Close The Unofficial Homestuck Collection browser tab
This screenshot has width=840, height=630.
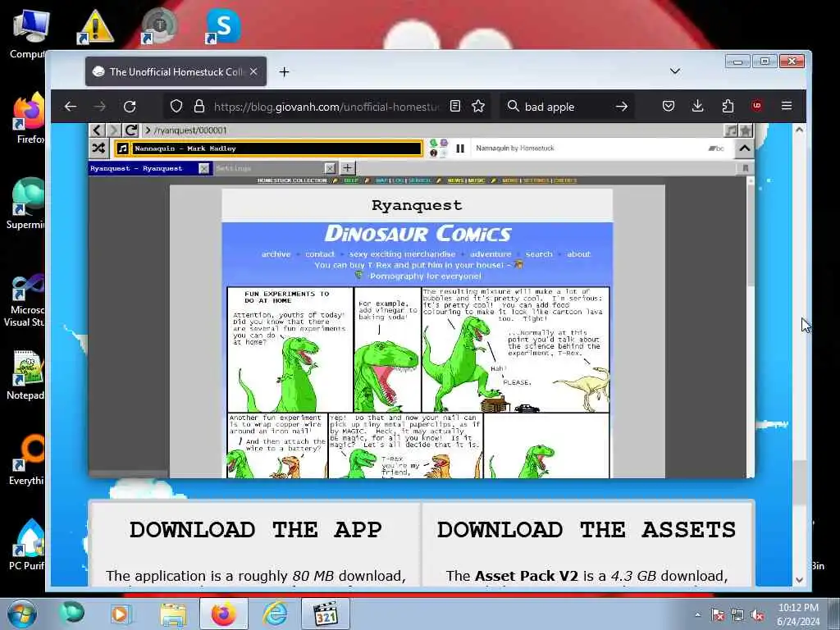[253, 72]
